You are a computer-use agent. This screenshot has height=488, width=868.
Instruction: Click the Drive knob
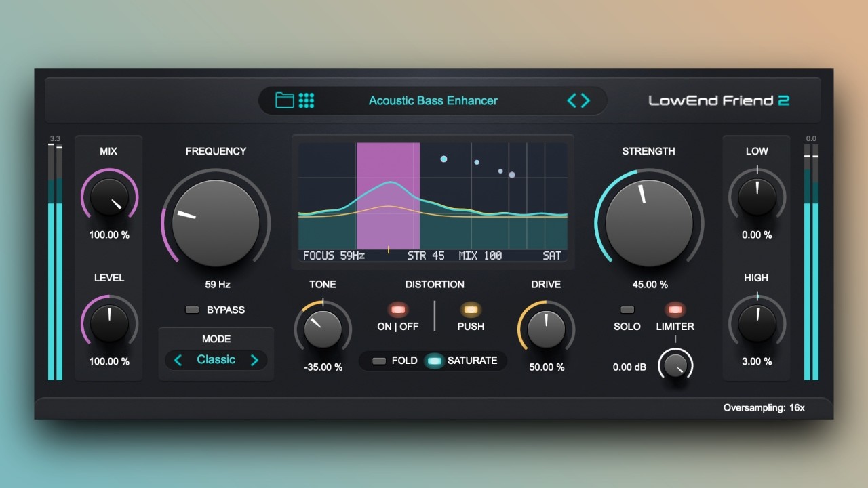pos(546,330)
